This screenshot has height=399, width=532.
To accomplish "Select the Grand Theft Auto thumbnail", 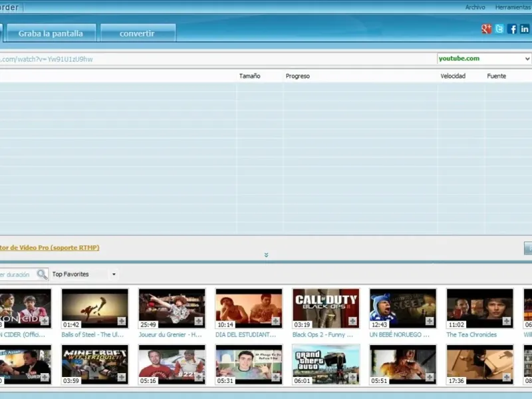I will [326, 364].
